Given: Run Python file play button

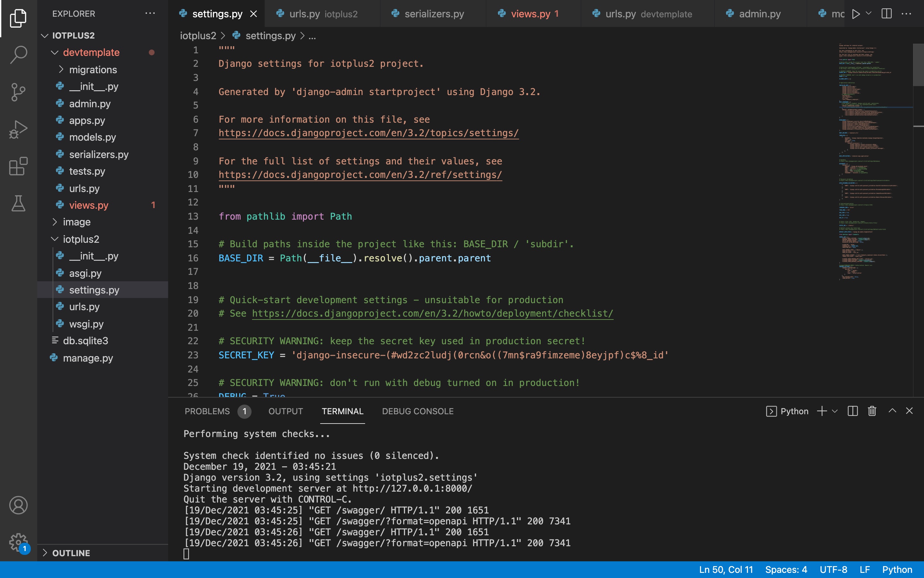Looking at the screenshot, I should coord(856,14).
